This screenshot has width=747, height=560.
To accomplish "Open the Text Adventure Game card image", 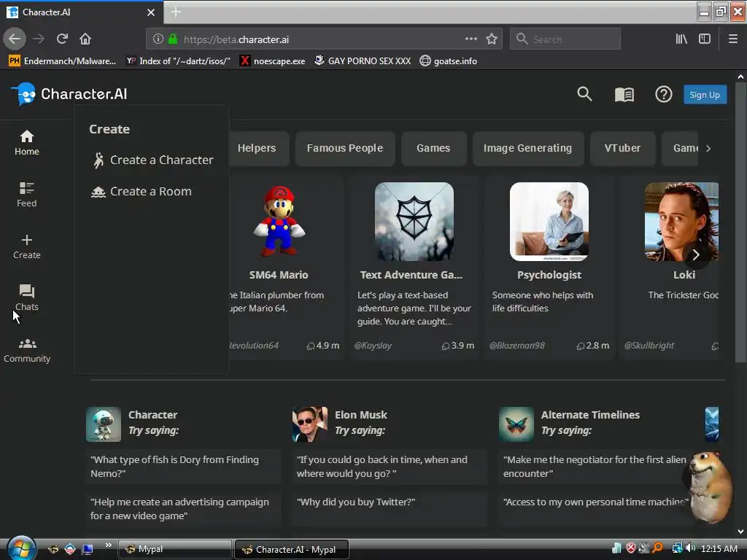I will coord(414,222).
